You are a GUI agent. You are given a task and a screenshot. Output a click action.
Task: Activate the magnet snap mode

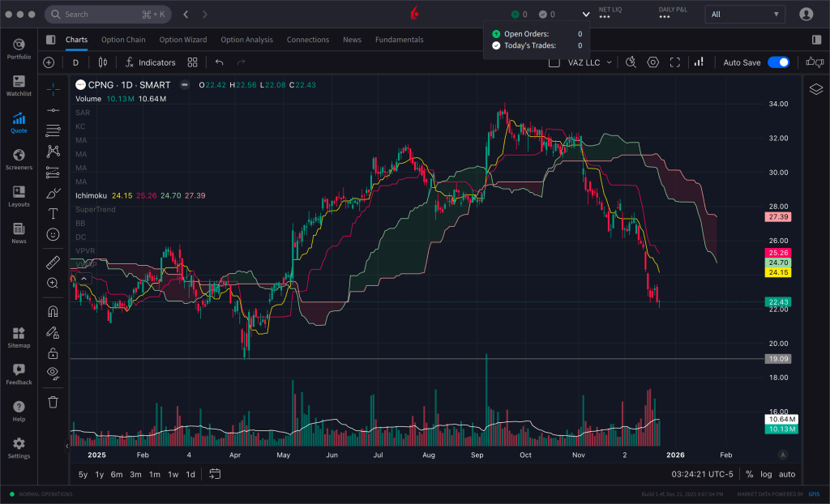pyautogui.click(x=53, y=311)
